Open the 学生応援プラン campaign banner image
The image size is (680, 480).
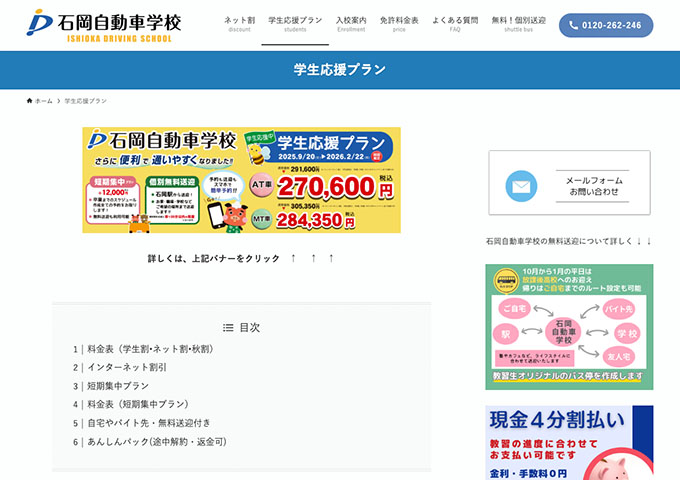tap(242, 180)
